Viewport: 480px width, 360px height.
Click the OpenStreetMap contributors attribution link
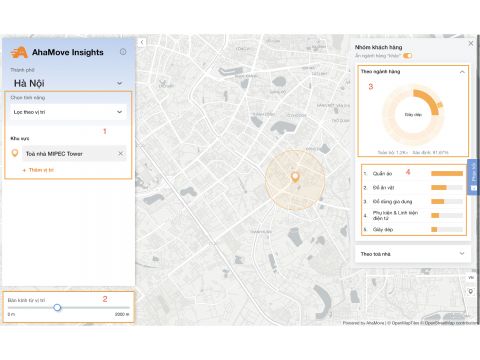point(452,323)
